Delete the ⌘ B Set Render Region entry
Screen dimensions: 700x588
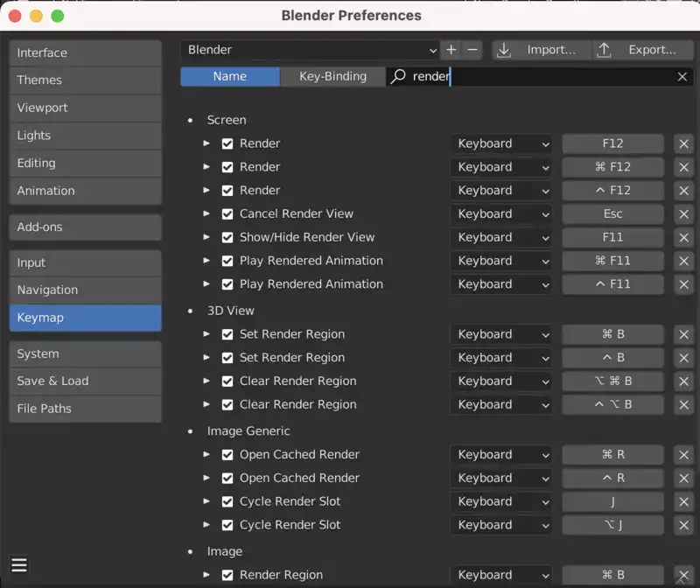click(683, 334)
